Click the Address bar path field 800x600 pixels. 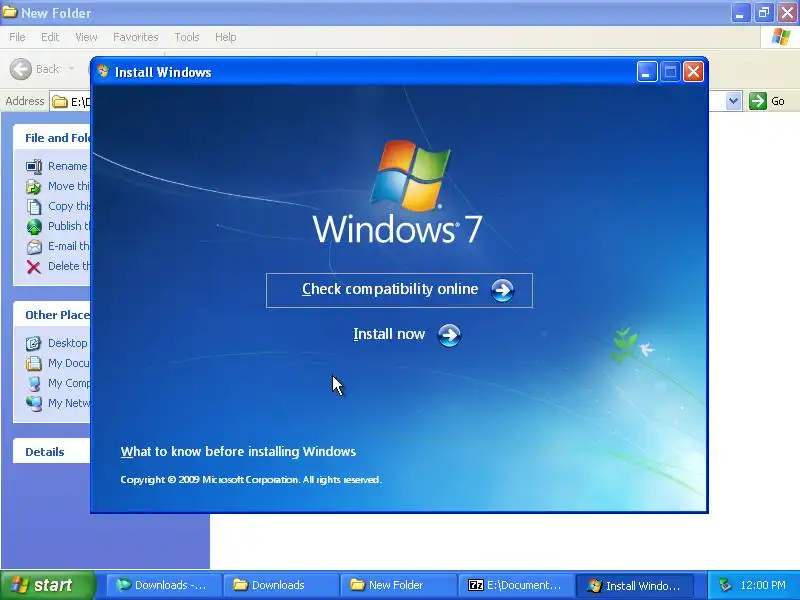pos(70,102)
